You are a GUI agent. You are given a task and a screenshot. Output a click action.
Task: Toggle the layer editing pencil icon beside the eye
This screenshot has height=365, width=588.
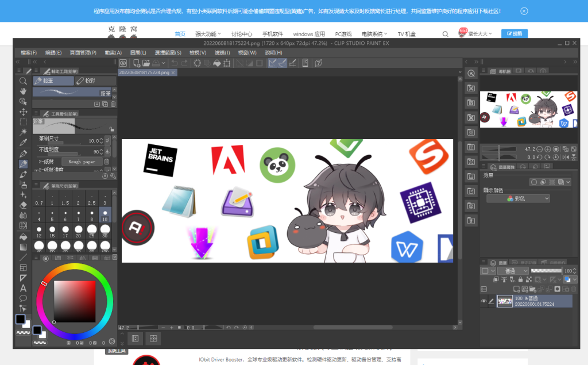(x=492, y=301)
